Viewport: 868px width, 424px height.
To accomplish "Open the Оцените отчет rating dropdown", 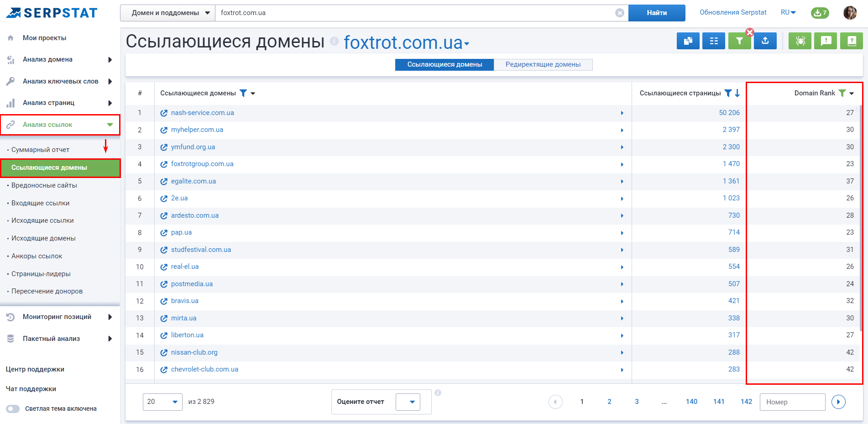I will click(x=408, y=402).
